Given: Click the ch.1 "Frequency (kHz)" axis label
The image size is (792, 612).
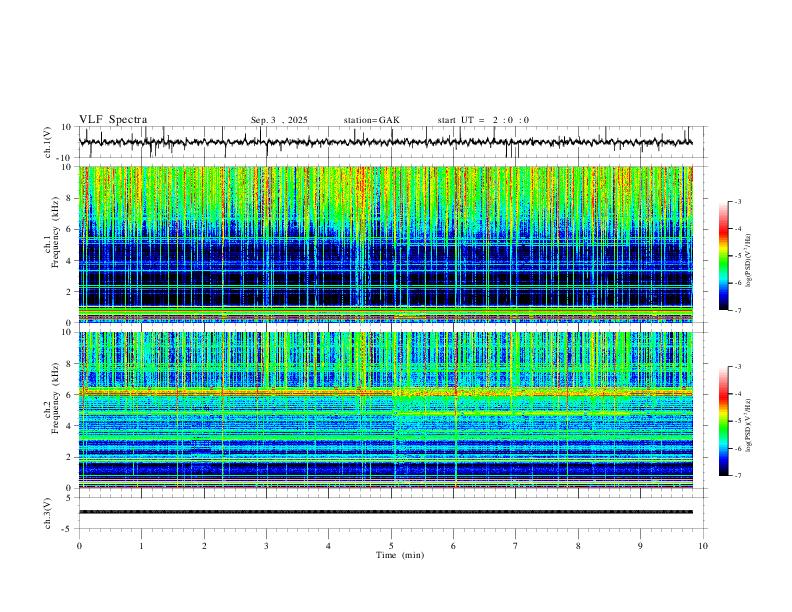Looking at the screenshot, I should pyautogui.click(x=55, y=230).
